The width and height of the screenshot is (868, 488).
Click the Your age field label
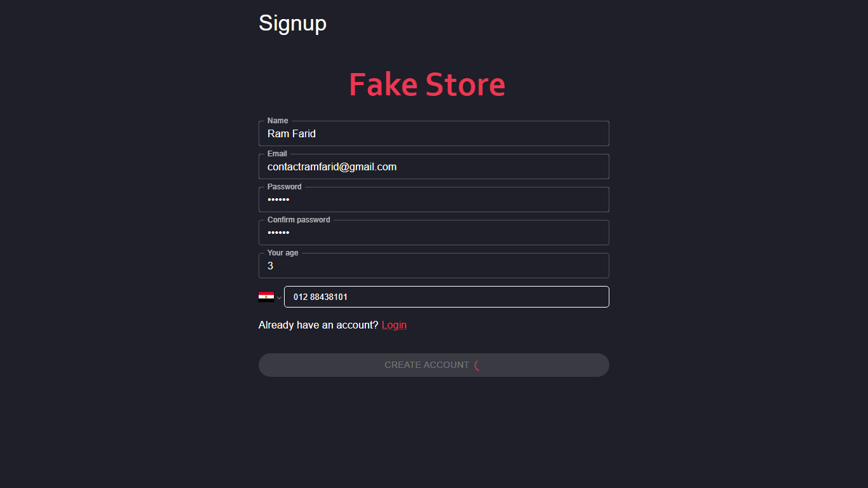(x=283, y=253)
